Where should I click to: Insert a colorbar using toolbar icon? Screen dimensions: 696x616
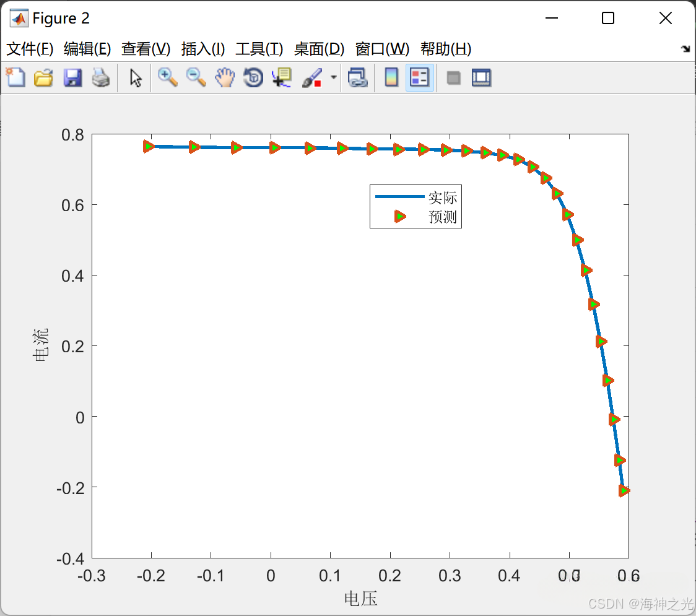tap(391, 77)
